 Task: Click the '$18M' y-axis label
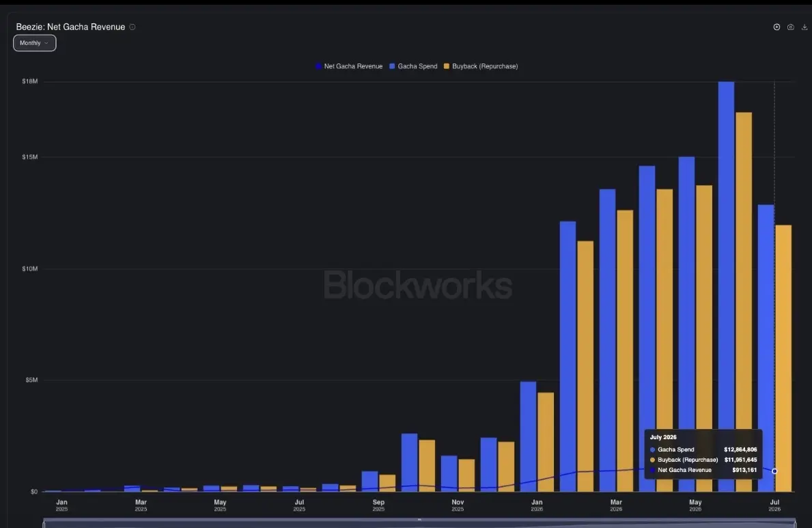30,81
